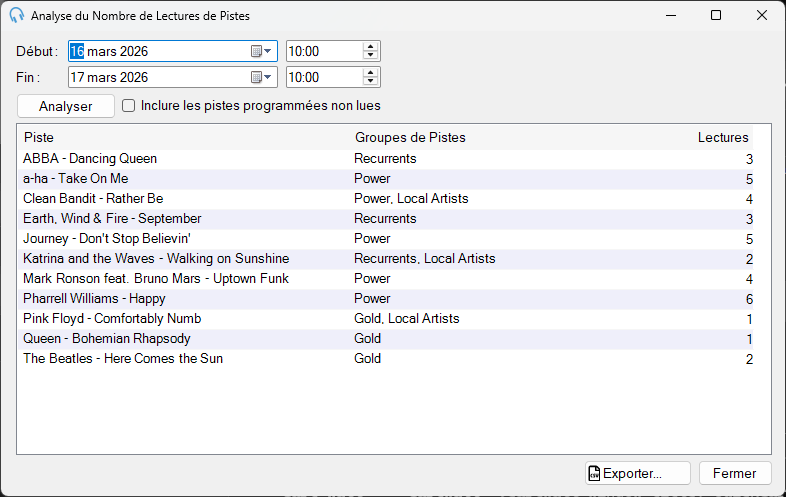Open the Début date calendar dropdown
The height and width of the screenshot is (497, 786).
tap(261, 51)
